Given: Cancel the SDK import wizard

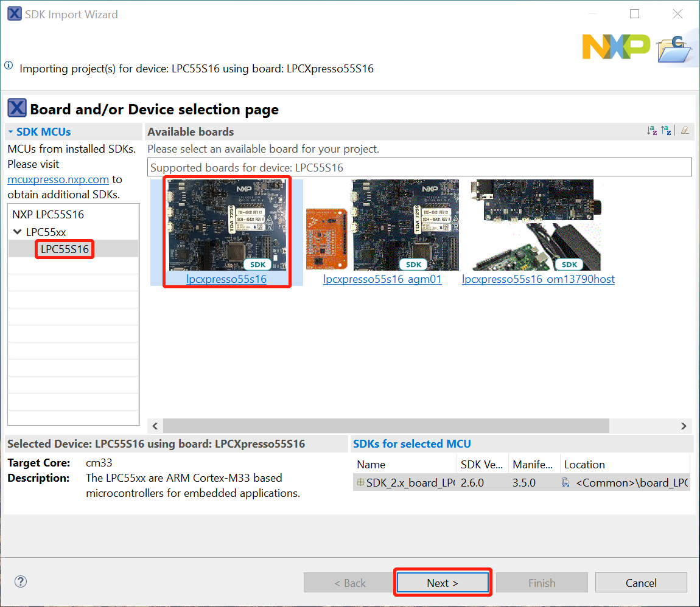Looking at the screenshot, I should (x=641, y=583).
